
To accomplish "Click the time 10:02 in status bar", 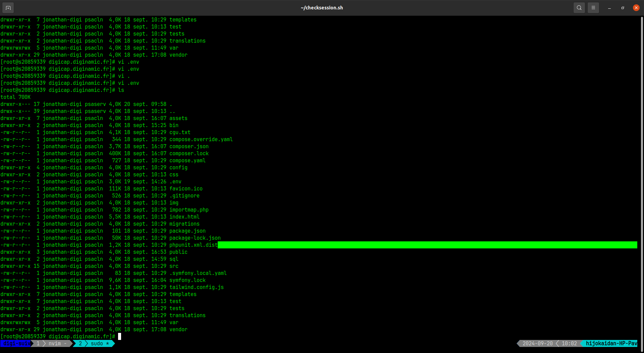I will coord(569,343).
